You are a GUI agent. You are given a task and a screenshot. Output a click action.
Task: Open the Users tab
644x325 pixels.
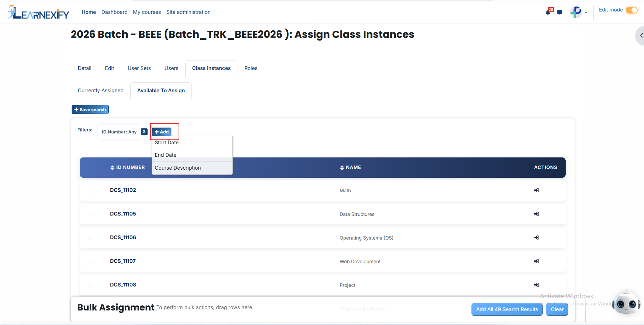pyautogui.click(x=172, y=68)
